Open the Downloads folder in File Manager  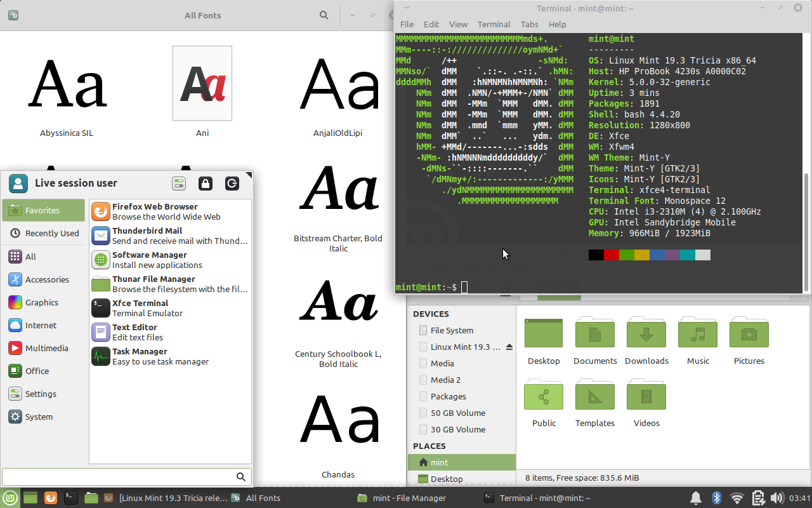click(x=646, y=342)
